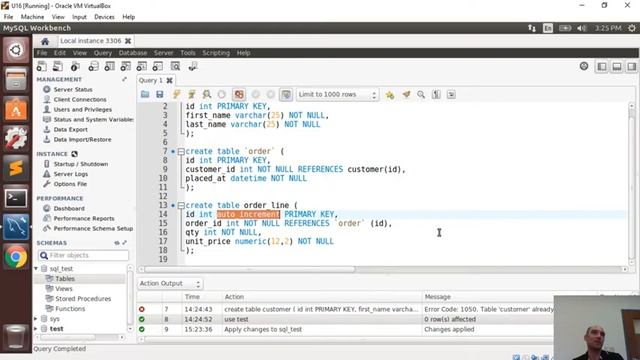Click the Stop execution icon

(x=222, y=95)
